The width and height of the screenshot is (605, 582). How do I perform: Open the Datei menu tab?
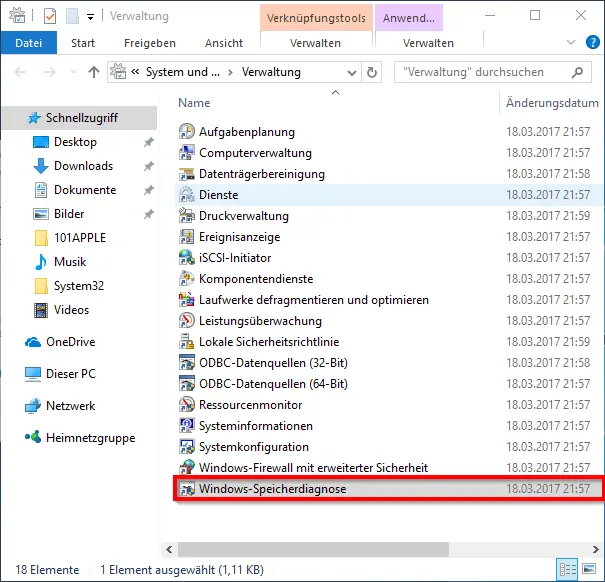[29, 42]
